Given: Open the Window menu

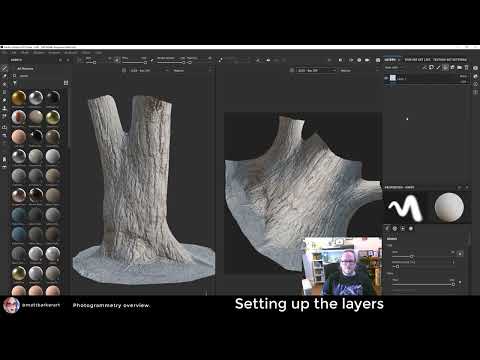Looking at the screenshot, I should tap(39, 53).
